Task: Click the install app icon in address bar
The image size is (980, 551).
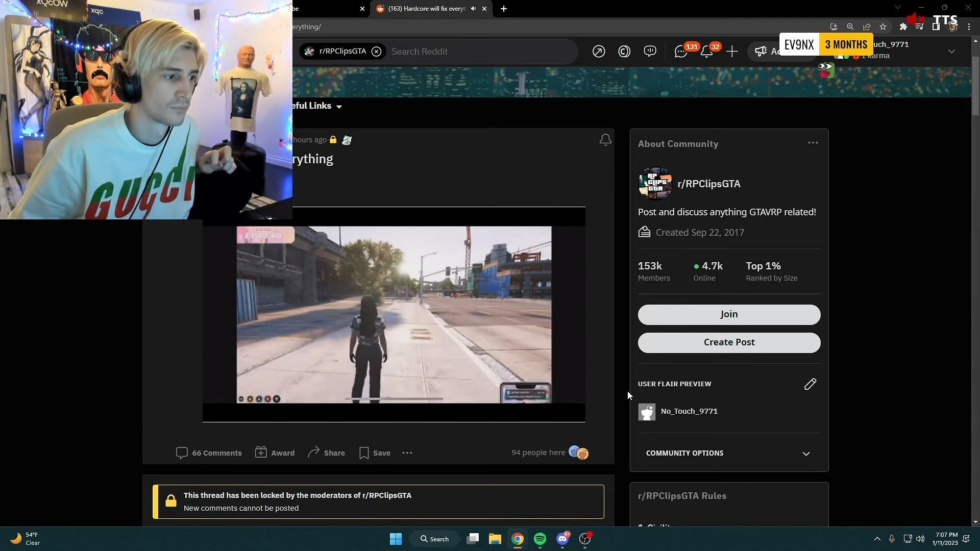Action: pyautogui.click(x=834, y=27)
